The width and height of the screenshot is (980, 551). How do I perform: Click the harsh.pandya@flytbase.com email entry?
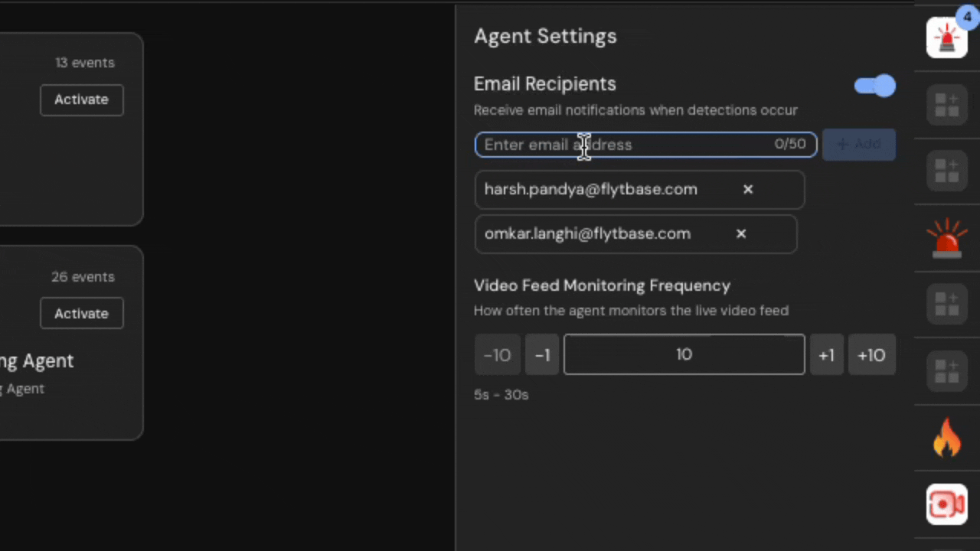coord(639,189)
